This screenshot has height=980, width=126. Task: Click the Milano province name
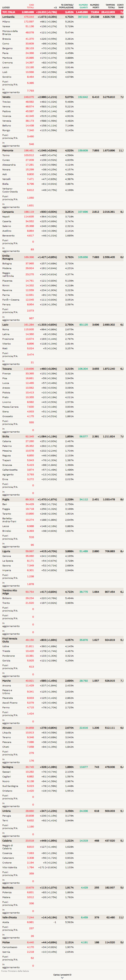6,22
